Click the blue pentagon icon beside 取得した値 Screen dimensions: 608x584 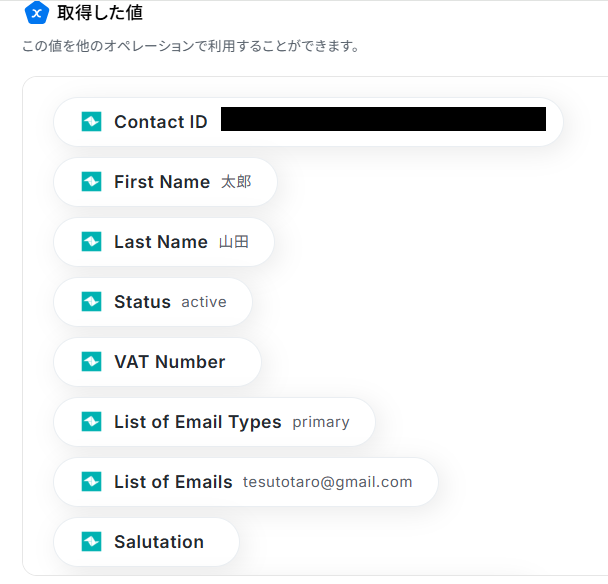37,14
